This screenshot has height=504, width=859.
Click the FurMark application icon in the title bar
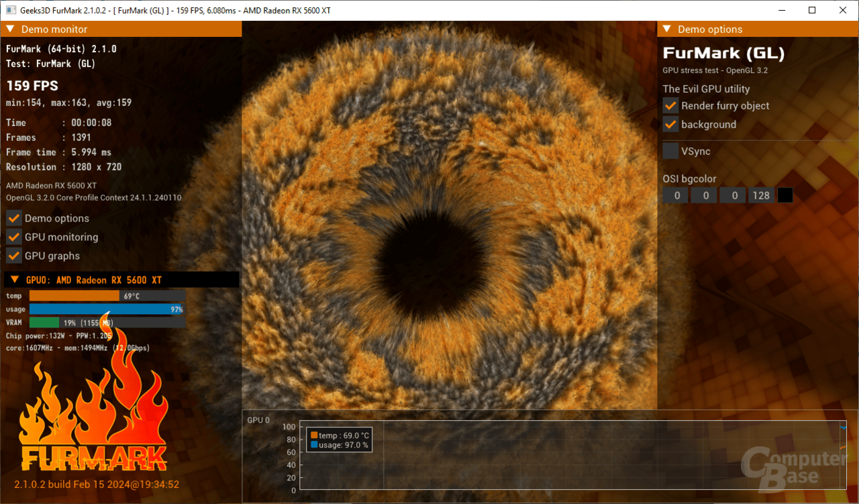(x=9, y=10)
